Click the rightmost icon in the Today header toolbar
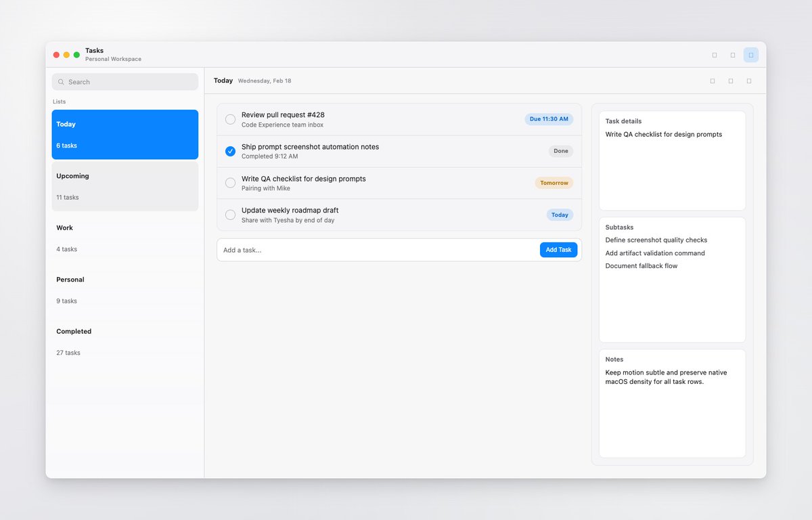The width and height of the screenshot is (812, 520). (x=749, y=81)
